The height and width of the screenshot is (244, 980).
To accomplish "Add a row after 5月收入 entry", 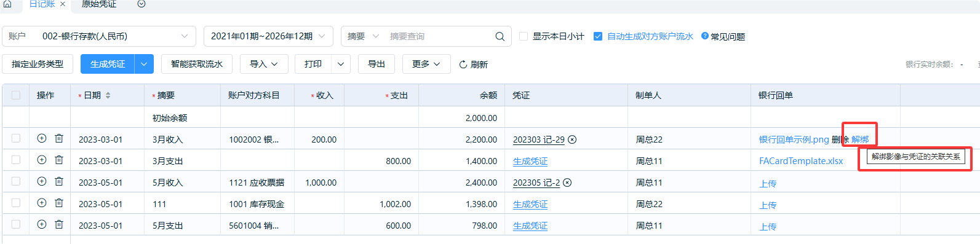I will [x=42, y=181].
